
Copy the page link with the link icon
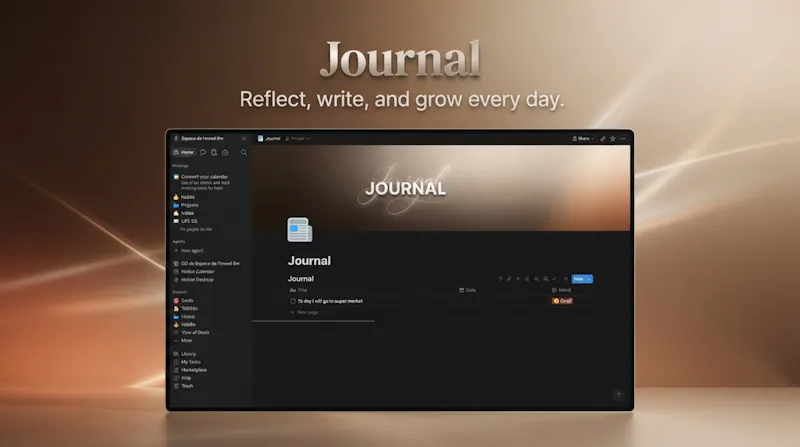click(603, 138)
